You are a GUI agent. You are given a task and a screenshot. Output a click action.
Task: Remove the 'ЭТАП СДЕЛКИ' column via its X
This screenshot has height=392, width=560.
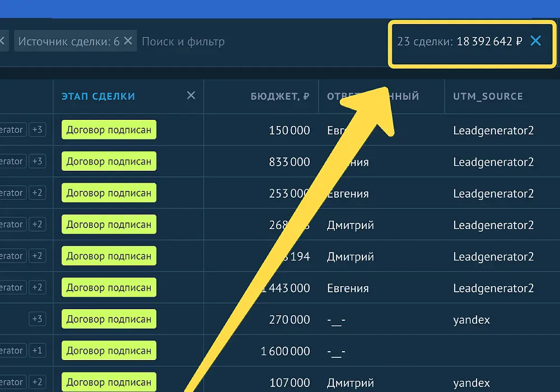(191, 95)
